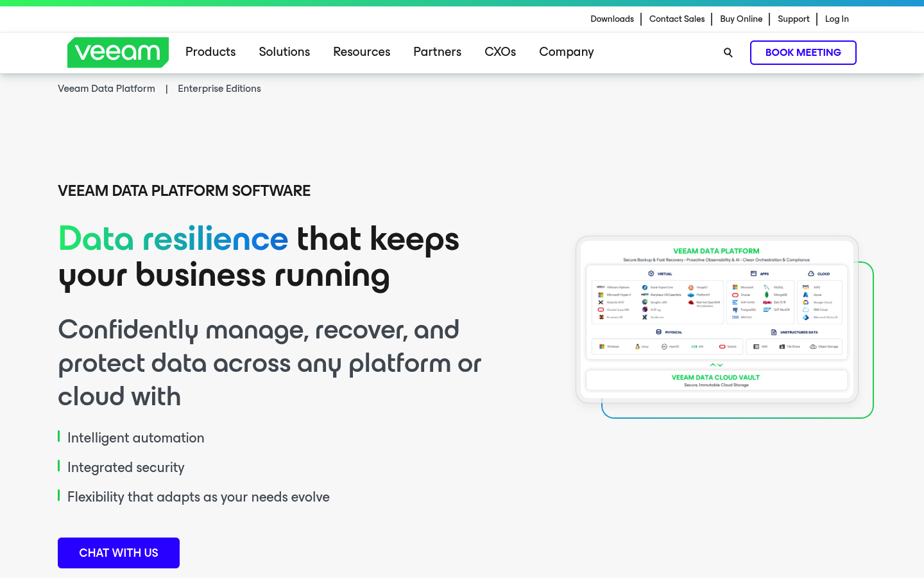The width and height of the screenshot is (924, 578).
Task: Open the Resources menu
Action: (x=362, y=52)
